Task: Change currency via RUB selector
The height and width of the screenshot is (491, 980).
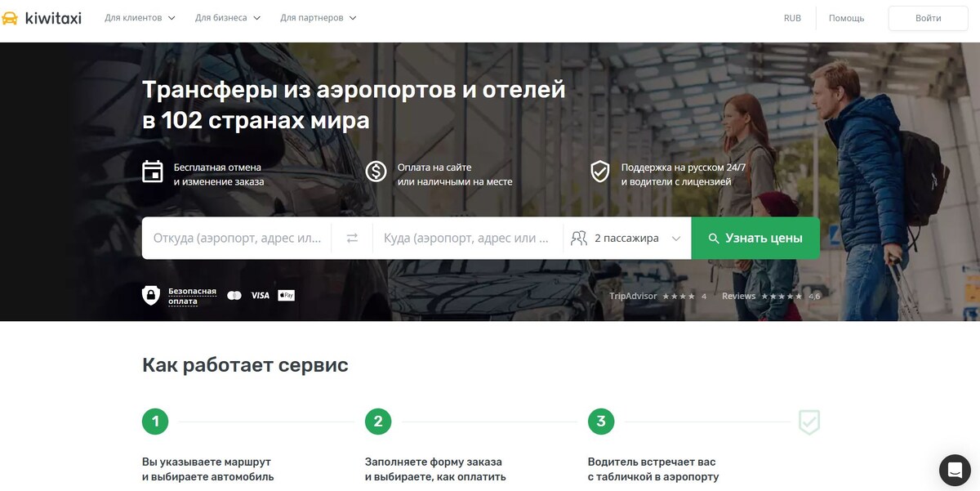Action: (792, 18)
